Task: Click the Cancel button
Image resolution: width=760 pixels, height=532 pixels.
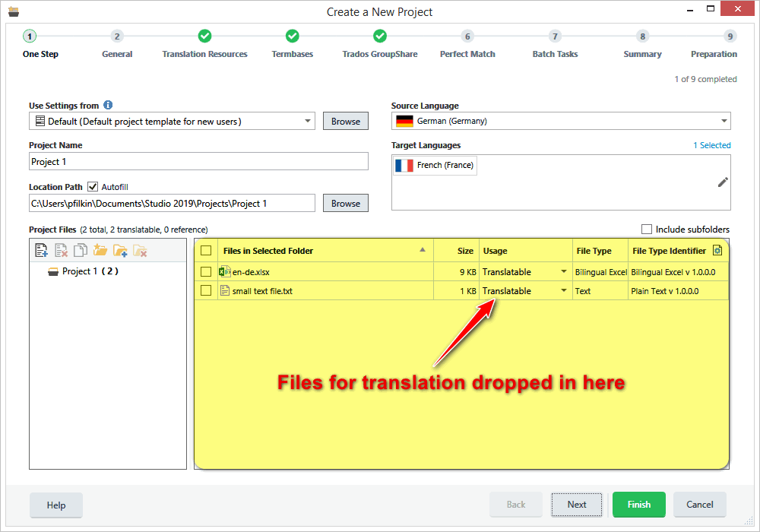Action: (699, 505)
